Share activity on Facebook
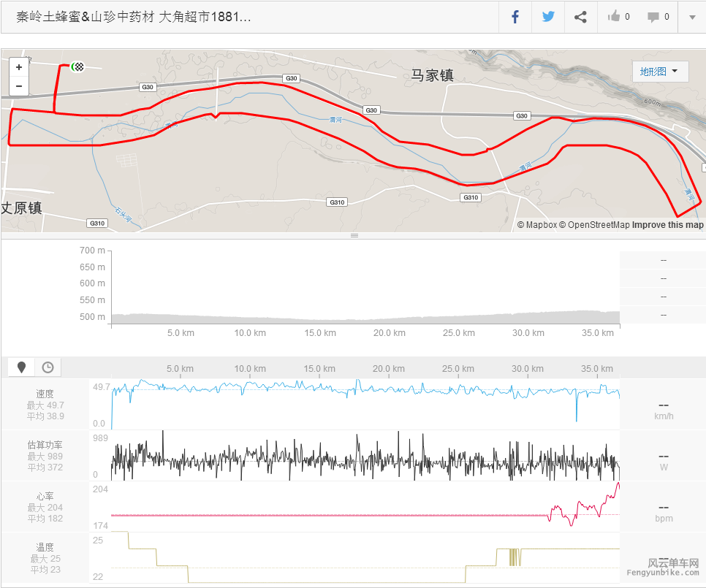This screenshot has height=588, width=706. click(x=515, y=17)
